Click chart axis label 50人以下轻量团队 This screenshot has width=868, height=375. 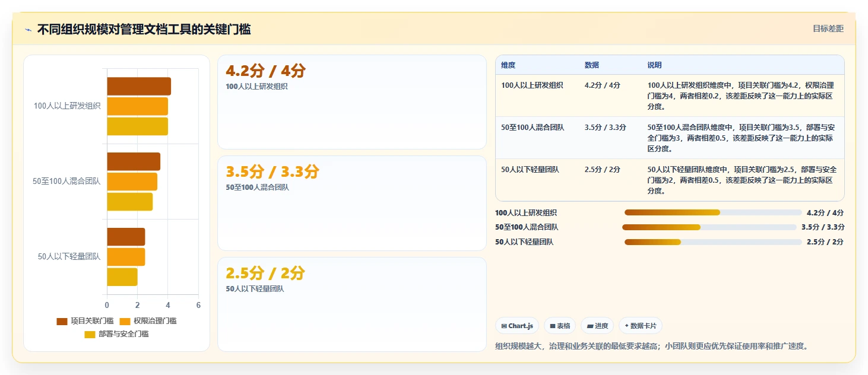69,257
